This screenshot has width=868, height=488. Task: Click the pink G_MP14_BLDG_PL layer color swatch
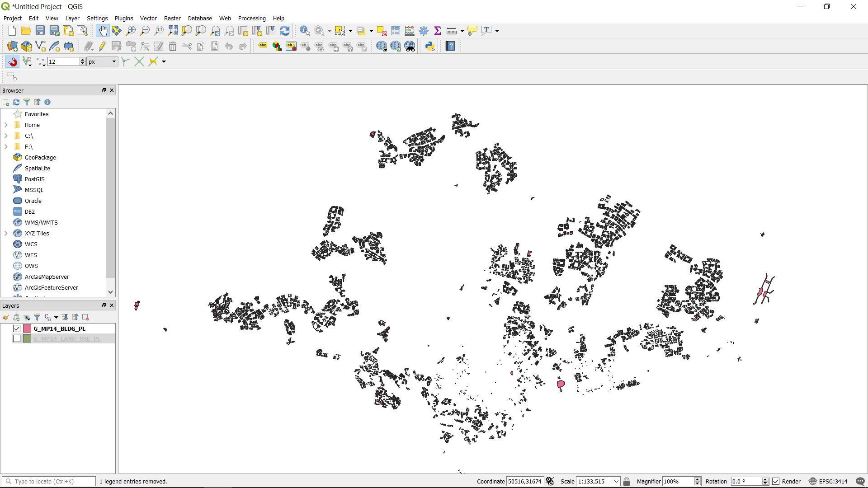click(27, 328)
